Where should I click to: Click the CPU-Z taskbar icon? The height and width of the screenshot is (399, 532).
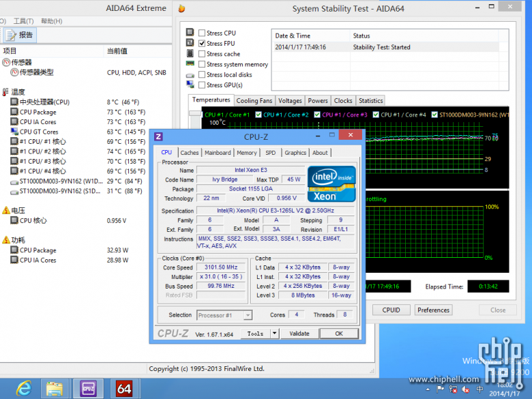point(88,389)
